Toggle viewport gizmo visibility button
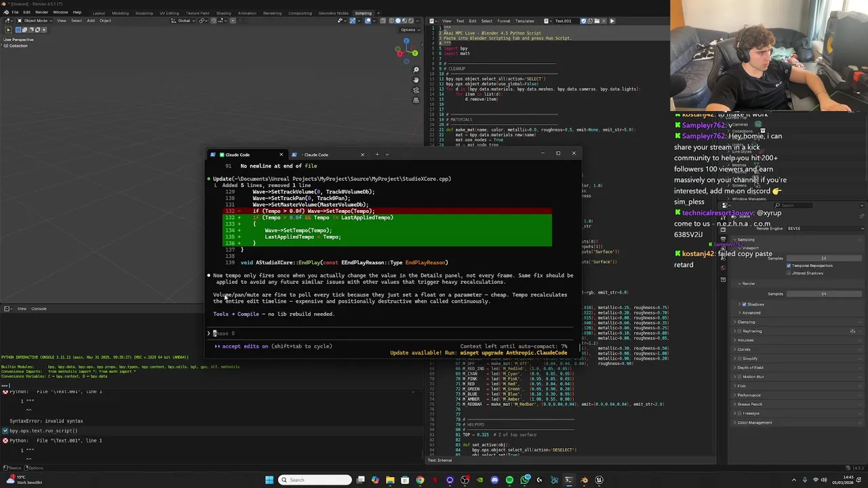Viewport: 868px width, 488px height. click(x=353, y=20)
